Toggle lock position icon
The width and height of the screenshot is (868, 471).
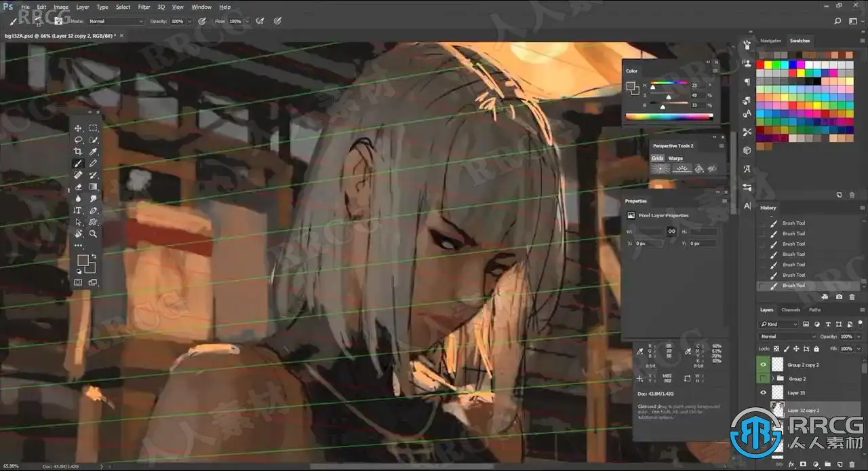795,349
